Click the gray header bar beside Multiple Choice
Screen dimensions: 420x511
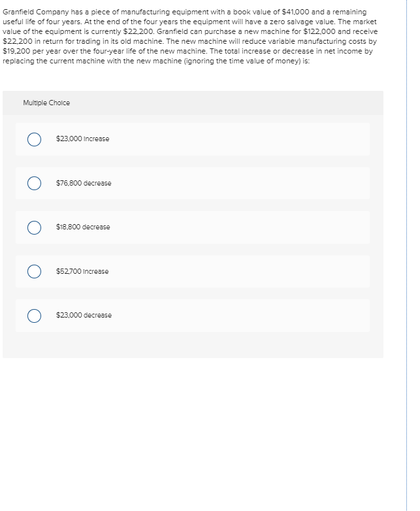pos(193,103)
